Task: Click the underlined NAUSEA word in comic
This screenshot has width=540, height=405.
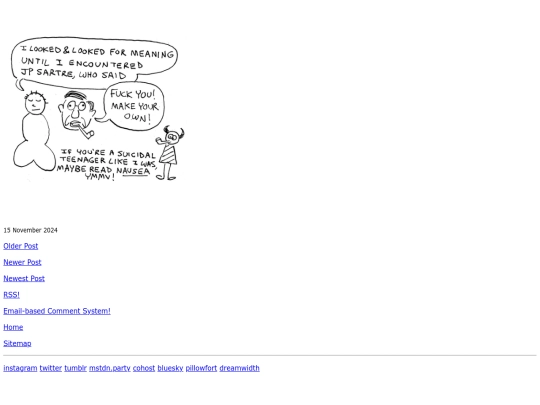Action: click(133, 171)
